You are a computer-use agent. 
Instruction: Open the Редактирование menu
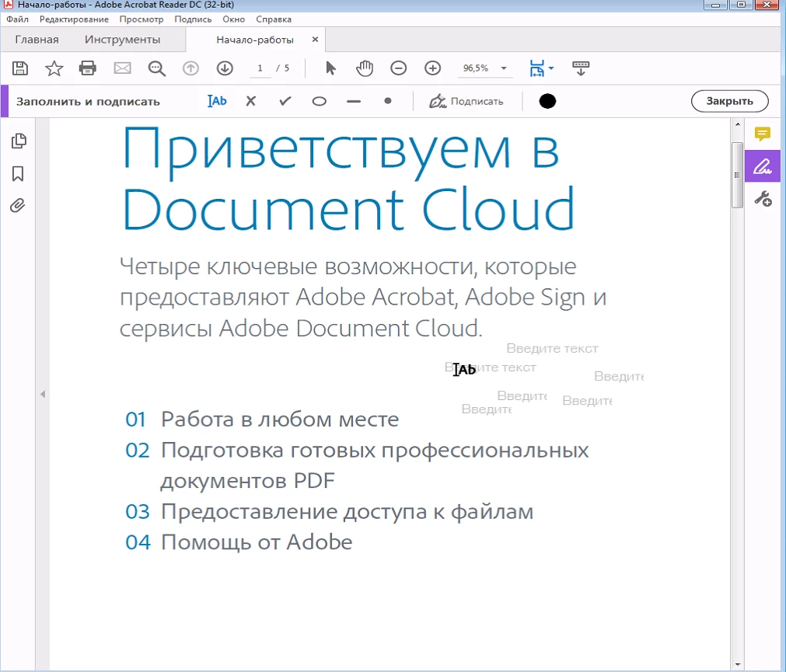pyautogui.click(x=74, y=19)
